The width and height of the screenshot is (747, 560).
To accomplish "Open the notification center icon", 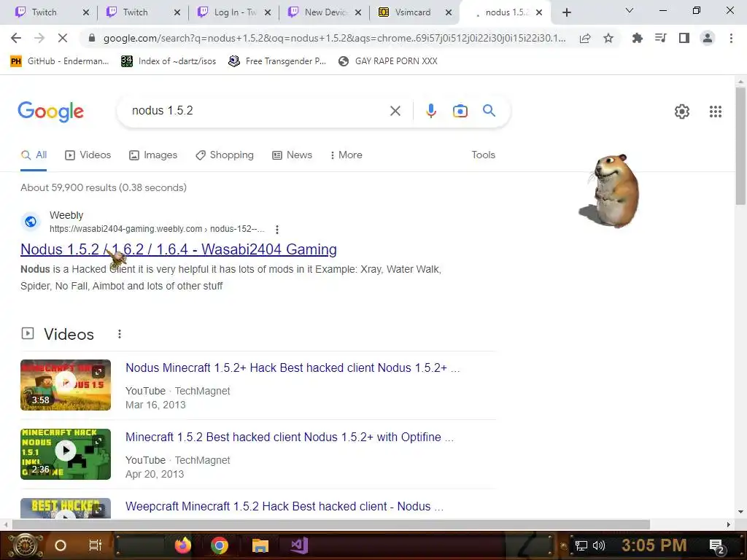I will click(x=716, y=546).
